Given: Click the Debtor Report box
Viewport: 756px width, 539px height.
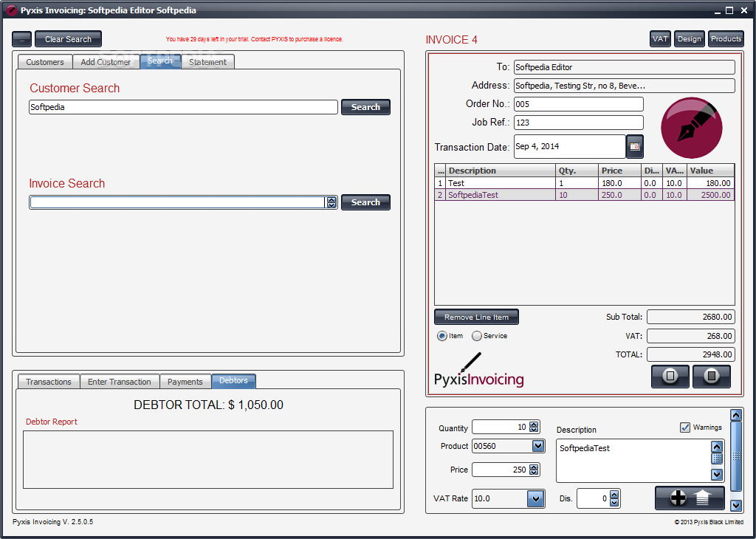Looking at the screenshot, I should [208, 459].
